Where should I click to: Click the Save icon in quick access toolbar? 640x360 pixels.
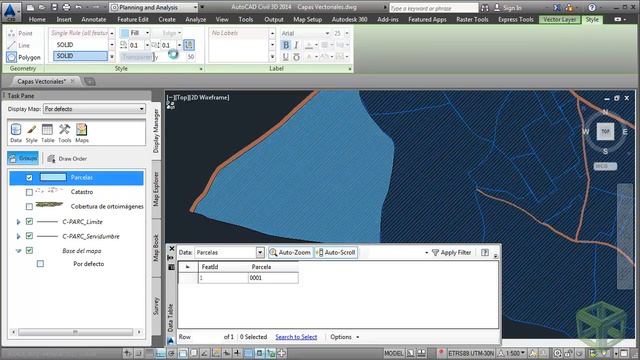coord(54,7)
